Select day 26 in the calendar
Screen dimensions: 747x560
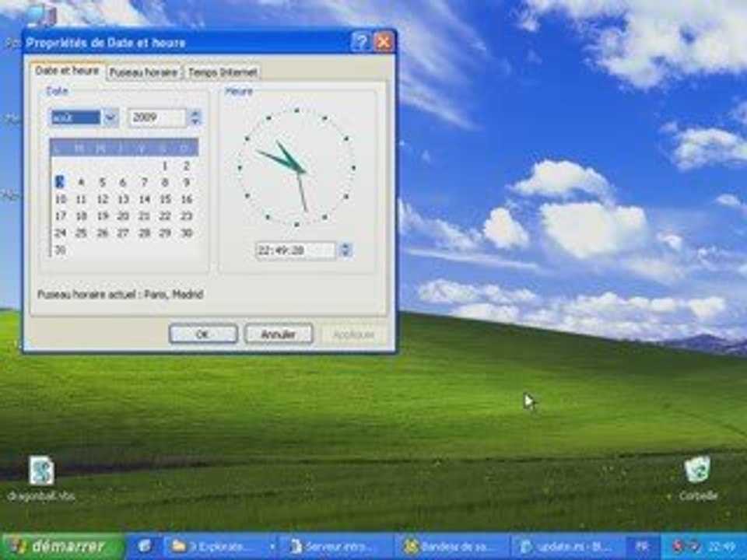tap(102, 233)
